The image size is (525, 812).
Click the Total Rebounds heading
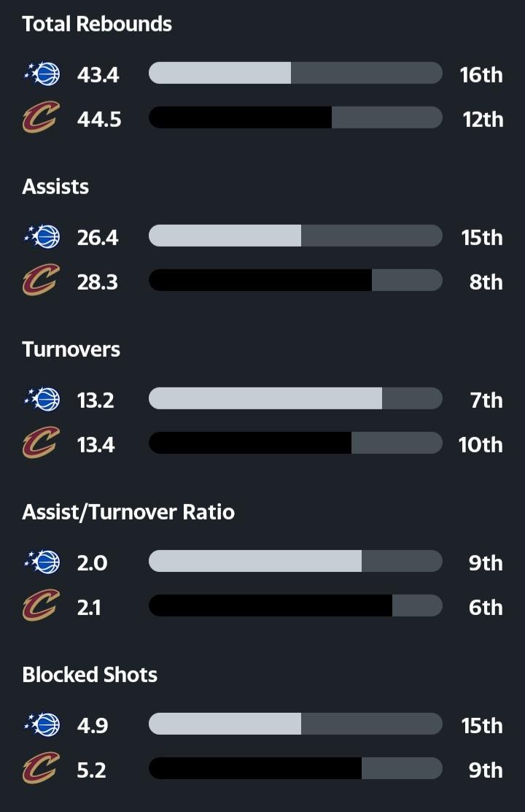tap(97, 24)
